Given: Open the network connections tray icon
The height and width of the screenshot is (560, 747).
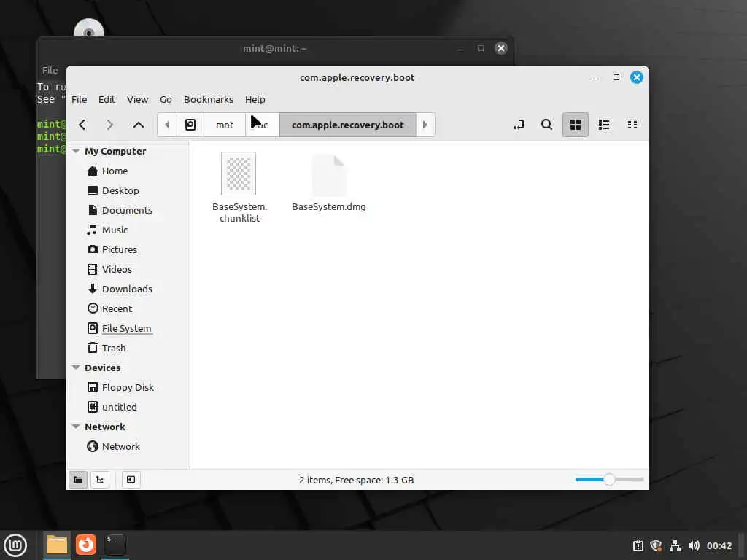Looking at the screenshot, I should coord(675,545).
